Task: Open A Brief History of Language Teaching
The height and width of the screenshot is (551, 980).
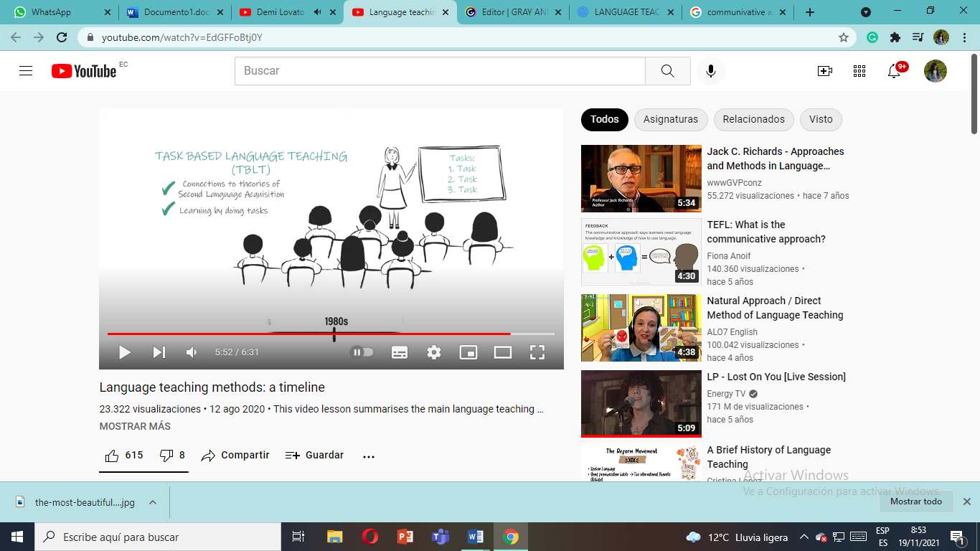Action: click(769, 457)
